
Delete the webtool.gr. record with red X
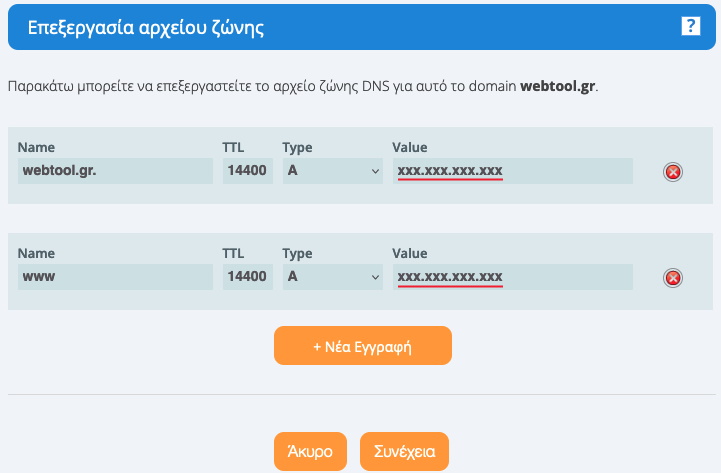(673, 172)
